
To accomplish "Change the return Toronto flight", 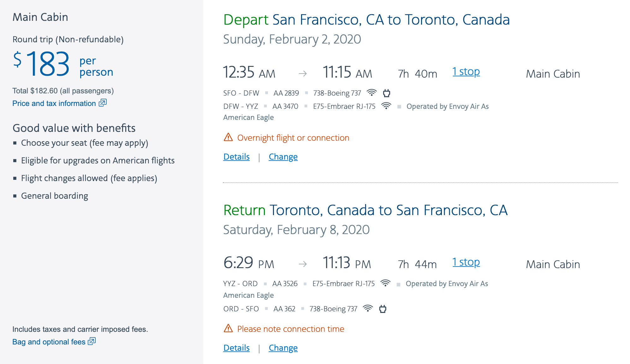I will click(283, 348).
